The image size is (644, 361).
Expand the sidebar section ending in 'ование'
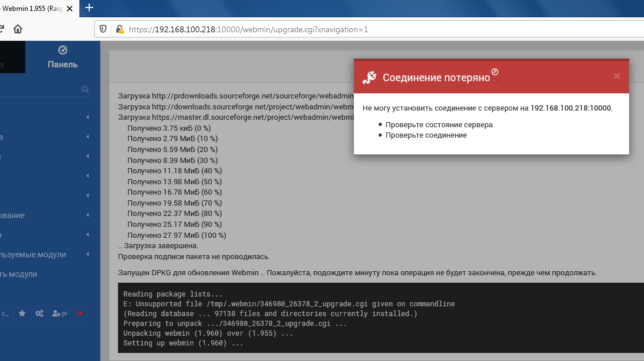click(87, 215)
